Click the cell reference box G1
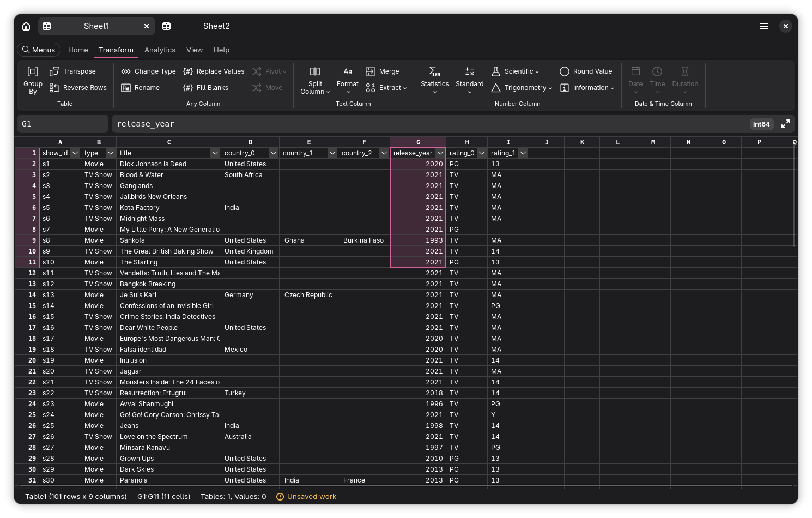Screen dimensions: 812x518 [63, 124]
